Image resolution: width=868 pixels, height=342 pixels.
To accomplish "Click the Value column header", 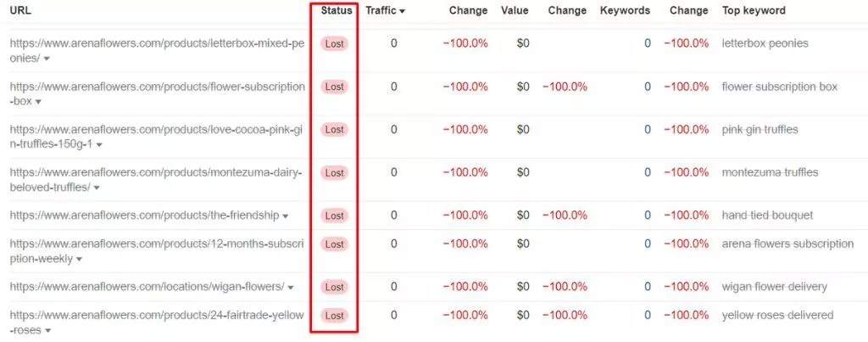I will click(x=515, y=11).
